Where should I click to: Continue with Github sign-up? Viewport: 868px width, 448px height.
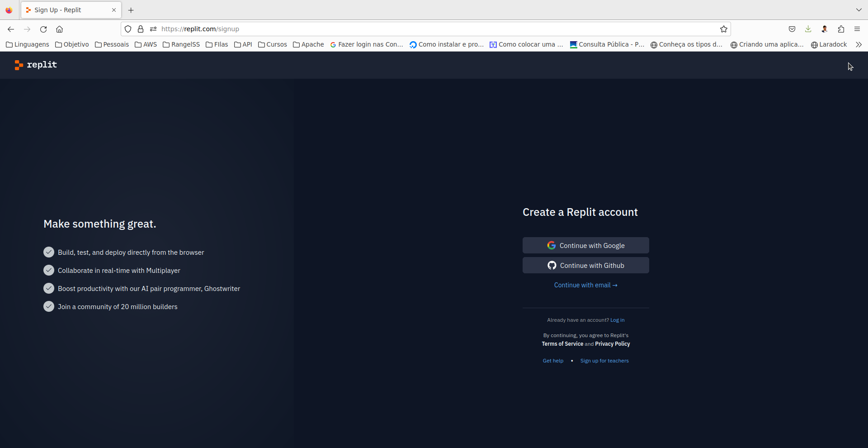coord(586,265)
